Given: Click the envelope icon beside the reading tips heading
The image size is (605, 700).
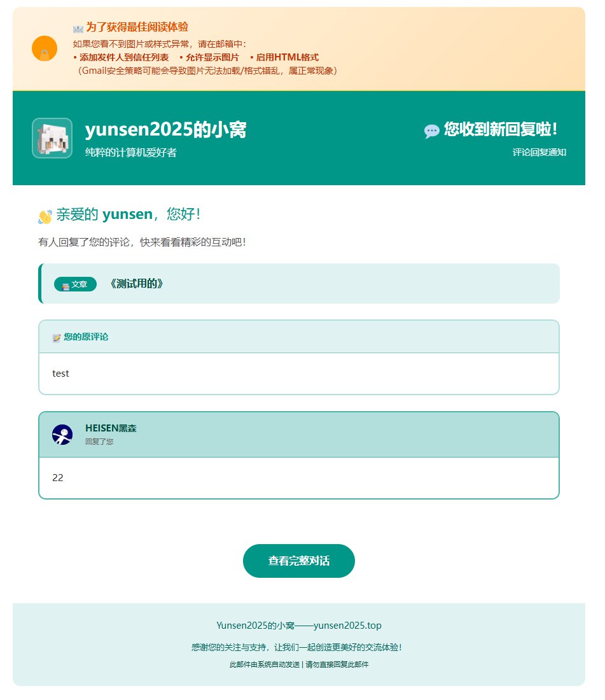Looking at the screenshot, I should (78, 29).
